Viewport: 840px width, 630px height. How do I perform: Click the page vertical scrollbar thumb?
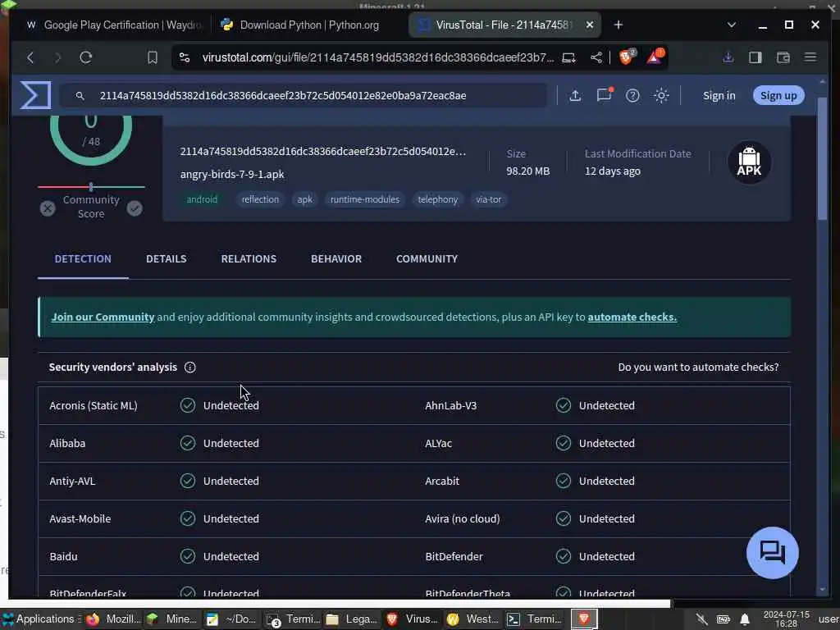pos(822,158)
